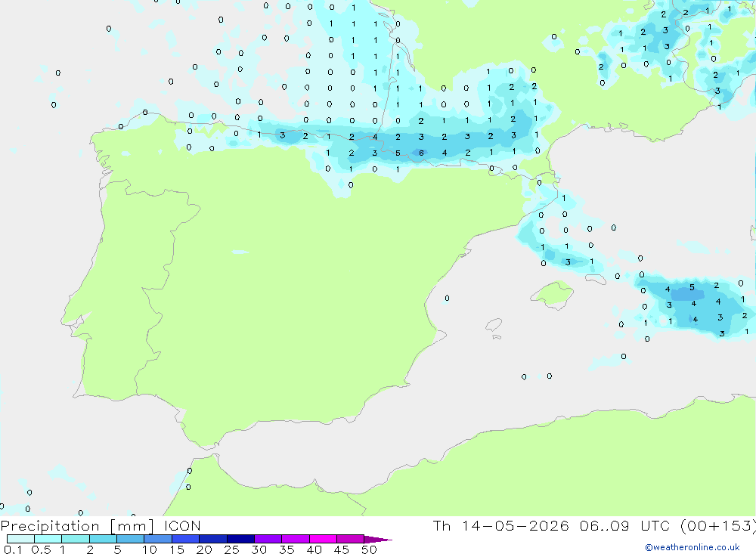Click the 35–40 mm legend swatch
The width and height of the screenshot is (756, 554).
point(296,539)
